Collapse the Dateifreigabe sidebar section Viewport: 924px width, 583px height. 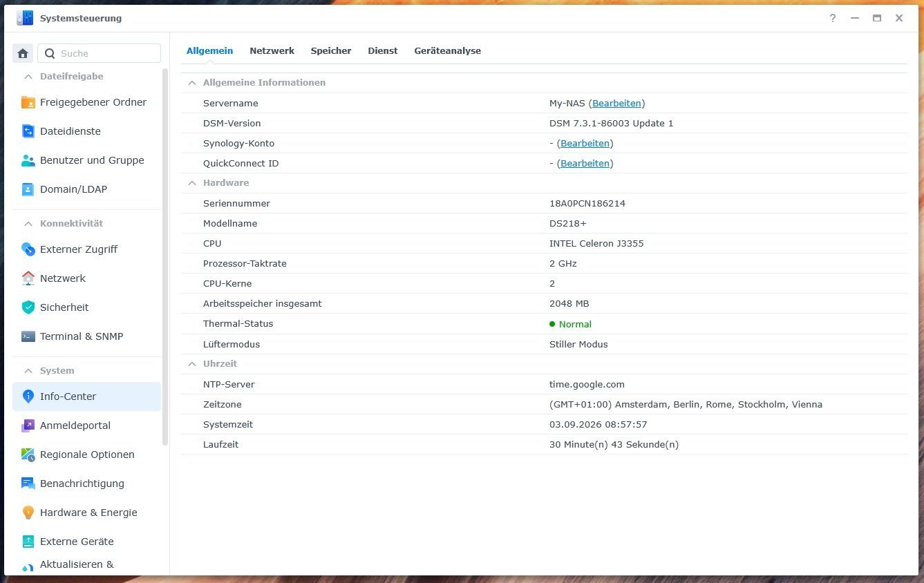click(28, 77)
